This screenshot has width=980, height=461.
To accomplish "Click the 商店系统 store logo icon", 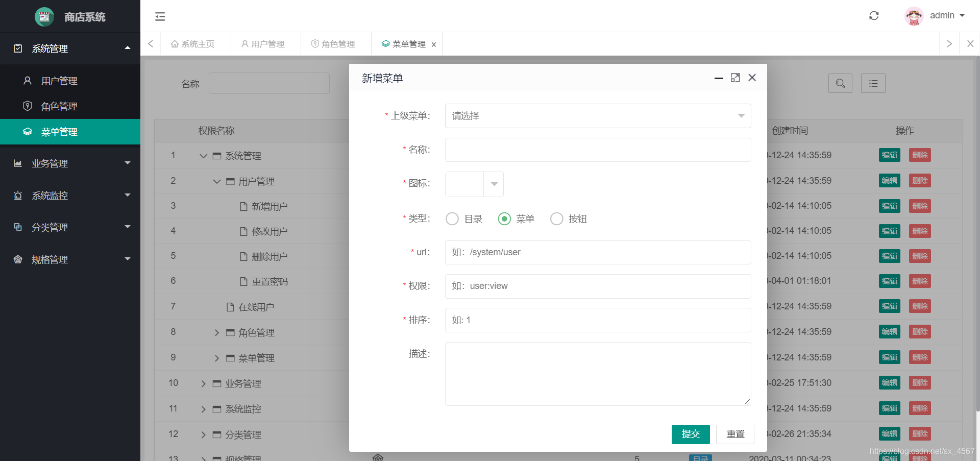I will click(x=44, y=16).
